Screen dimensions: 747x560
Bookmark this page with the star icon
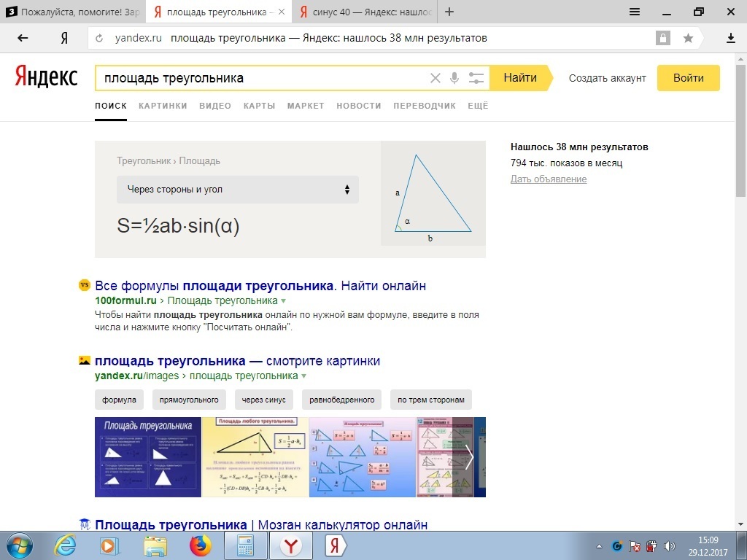point(688,38)
